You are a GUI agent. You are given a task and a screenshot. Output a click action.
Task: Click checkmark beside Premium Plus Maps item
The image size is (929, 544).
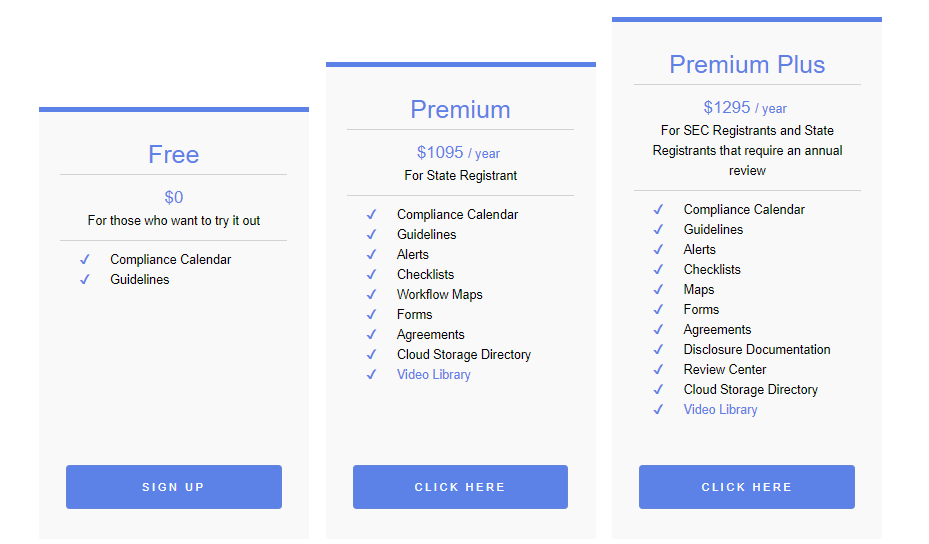click(x=658, y=290)
